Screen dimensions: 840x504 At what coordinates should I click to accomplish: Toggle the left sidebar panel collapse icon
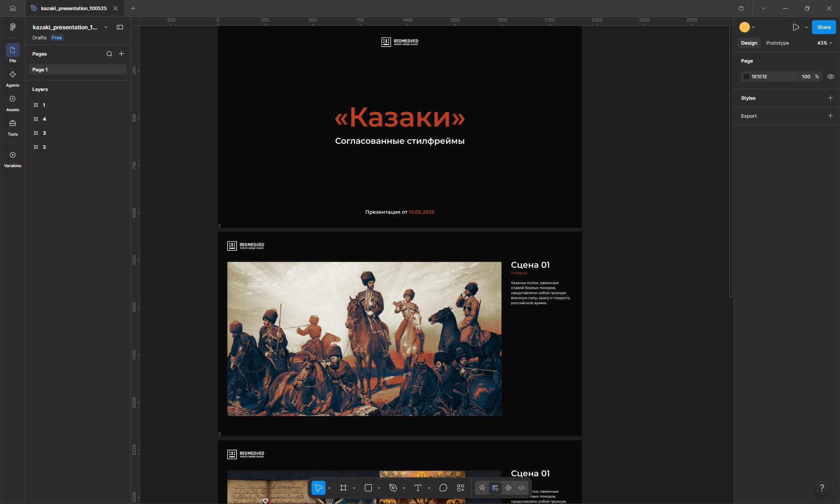pos(120,27)
